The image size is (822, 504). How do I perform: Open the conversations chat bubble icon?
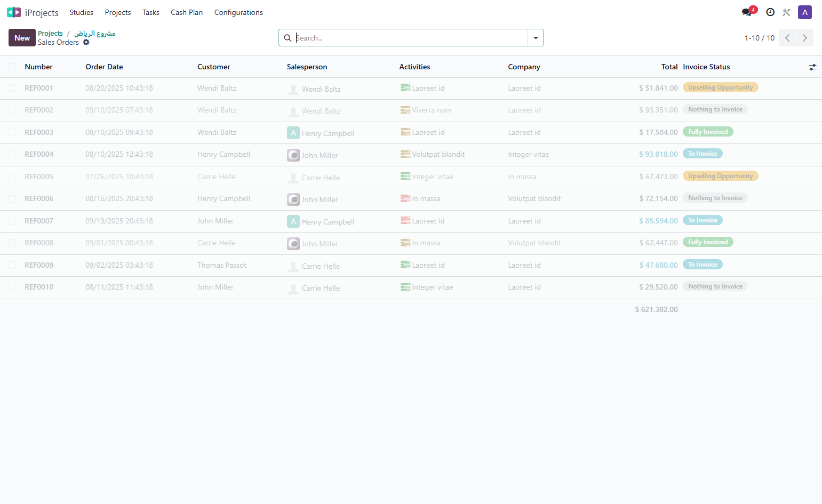pos(747,12)
